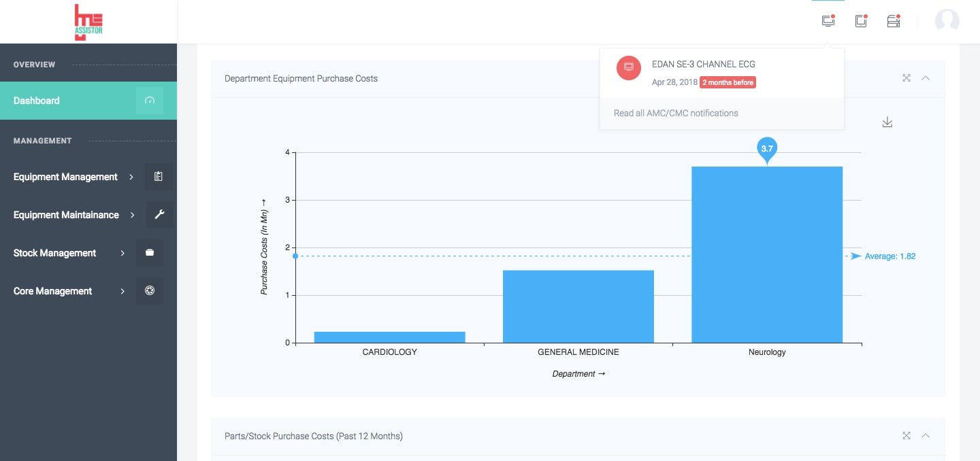Expand the Core Management submenu arrow
Screen dimensions: 980x461
tap(122, 291)
